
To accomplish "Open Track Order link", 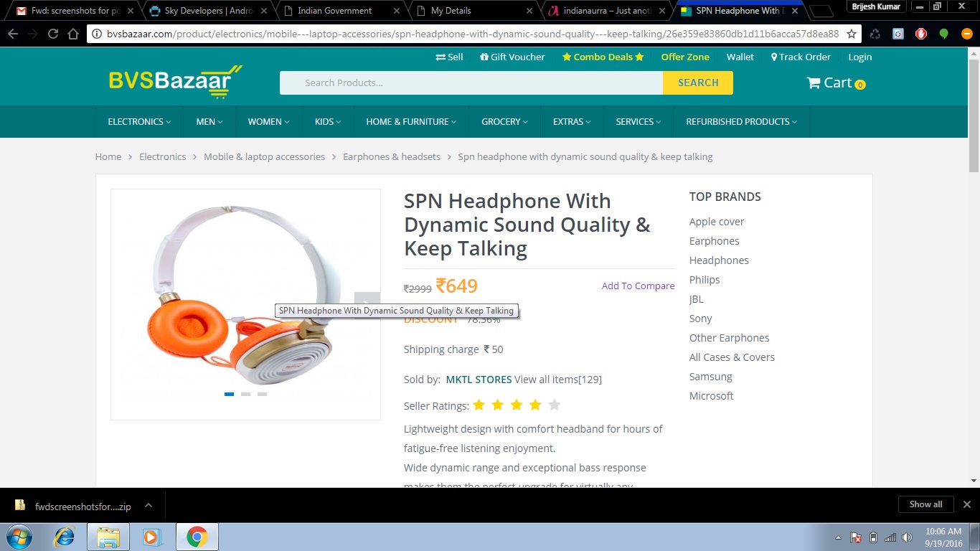I will [801, 57].
